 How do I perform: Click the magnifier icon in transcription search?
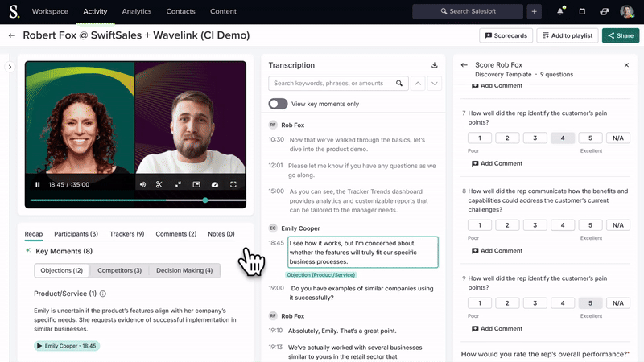click(x=398, y=84)
